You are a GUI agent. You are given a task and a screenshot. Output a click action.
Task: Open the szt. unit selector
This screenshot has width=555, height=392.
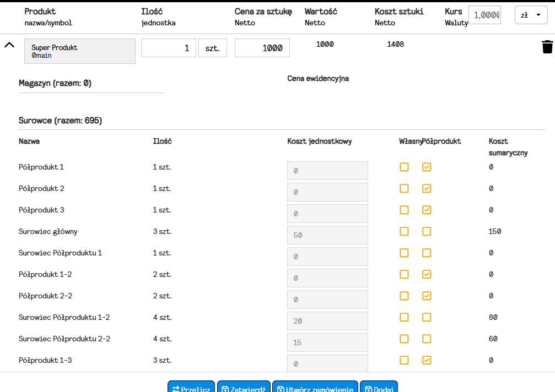(x=212, y=48)
